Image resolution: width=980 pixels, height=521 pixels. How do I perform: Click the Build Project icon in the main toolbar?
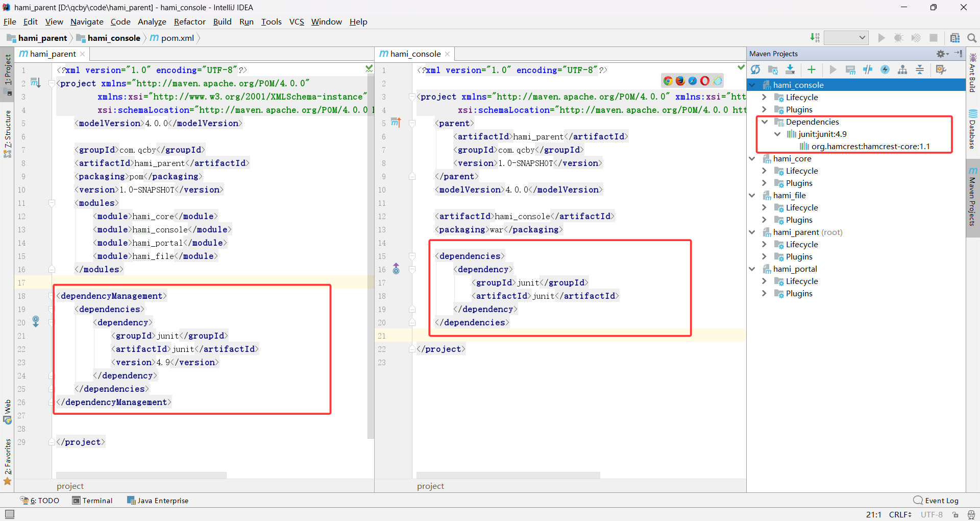click(815, 38)
